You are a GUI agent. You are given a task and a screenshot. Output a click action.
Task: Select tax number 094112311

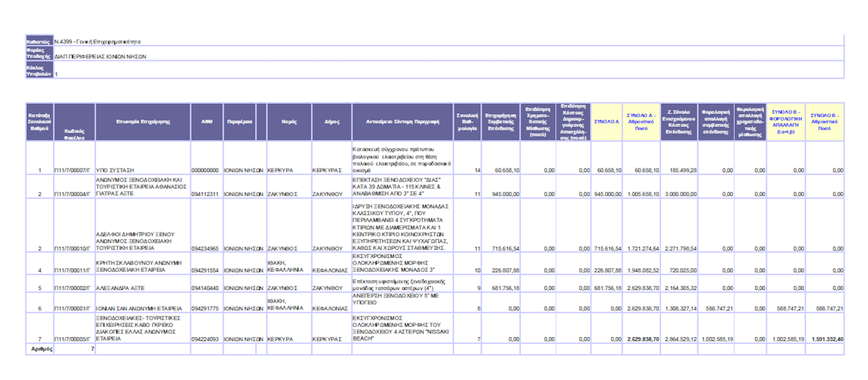pyautogui.click(x=206, y=195)
